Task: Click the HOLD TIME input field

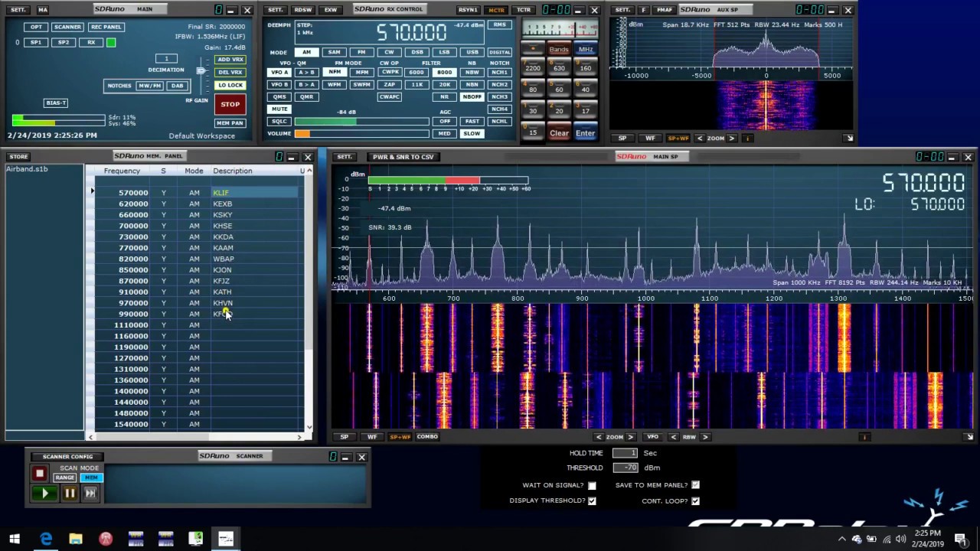Action: (625, 453)
